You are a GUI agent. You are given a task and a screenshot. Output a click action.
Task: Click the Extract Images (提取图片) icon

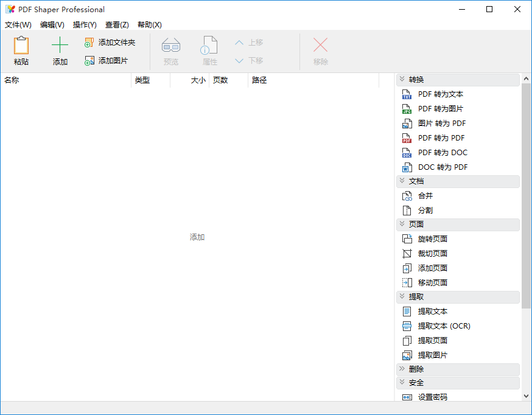coord(407,355)
